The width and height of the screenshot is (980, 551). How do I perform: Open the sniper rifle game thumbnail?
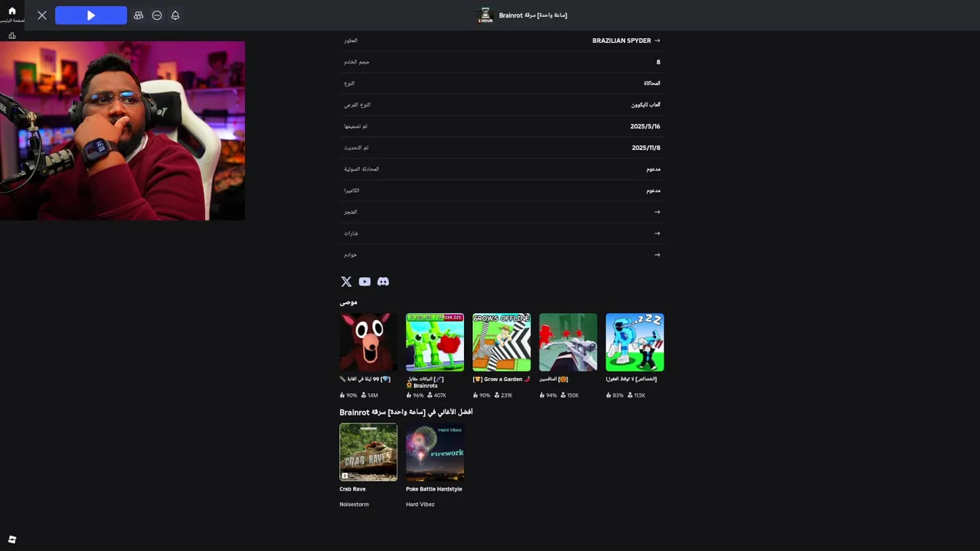568,342
